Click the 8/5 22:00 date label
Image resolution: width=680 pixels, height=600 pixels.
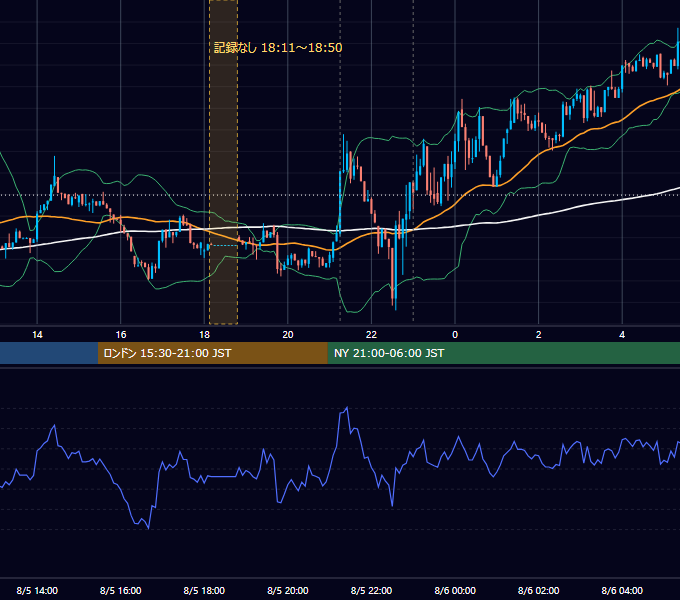pos(371,590)
